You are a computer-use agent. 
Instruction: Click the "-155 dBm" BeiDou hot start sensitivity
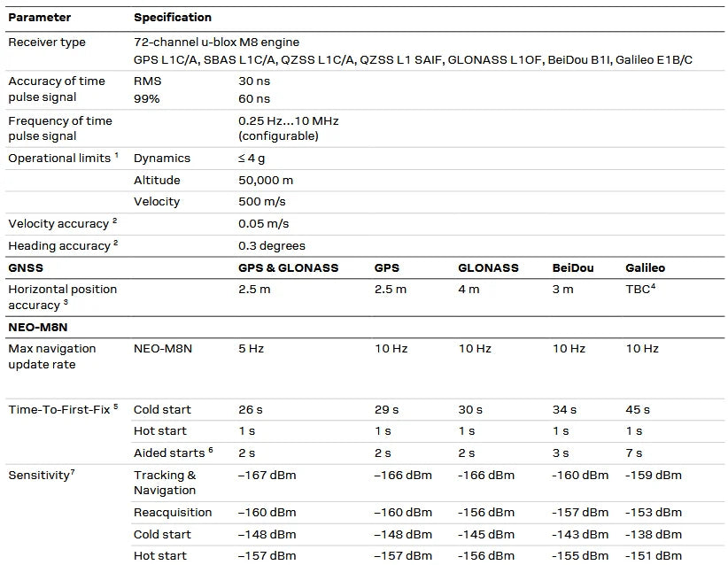pyautogui.click(x=580, y=556)
